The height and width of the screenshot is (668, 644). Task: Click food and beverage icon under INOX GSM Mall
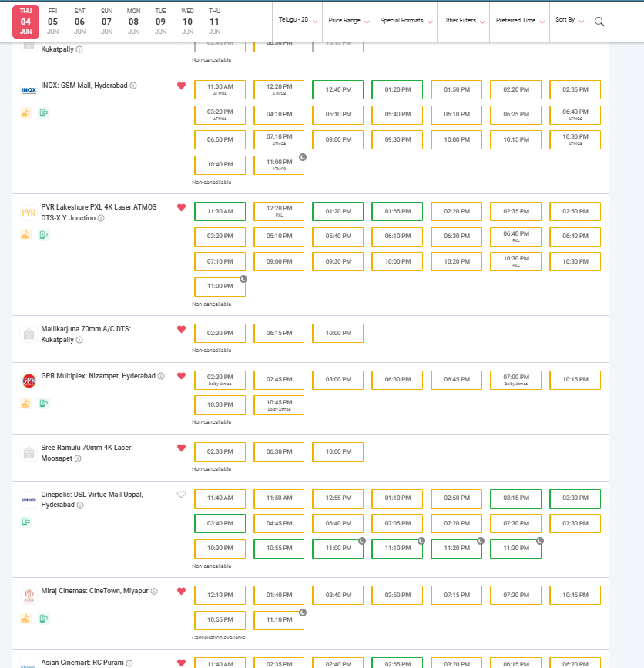pyautogui.click(x=26, y=113)
